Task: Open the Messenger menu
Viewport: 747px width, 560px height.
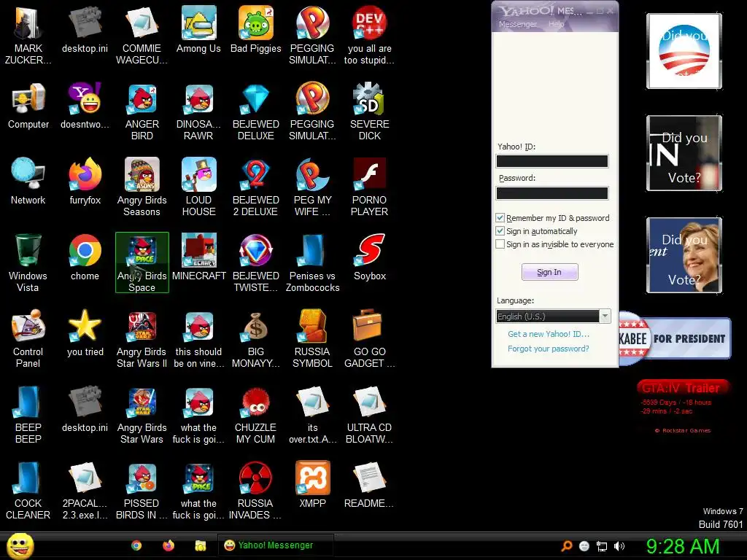Action: (517, 24)
